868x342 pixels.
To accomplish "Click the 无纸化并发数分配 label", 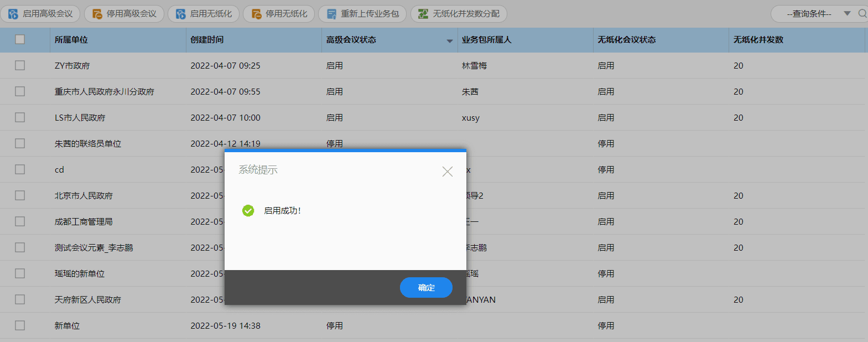I will pos(466,14).
